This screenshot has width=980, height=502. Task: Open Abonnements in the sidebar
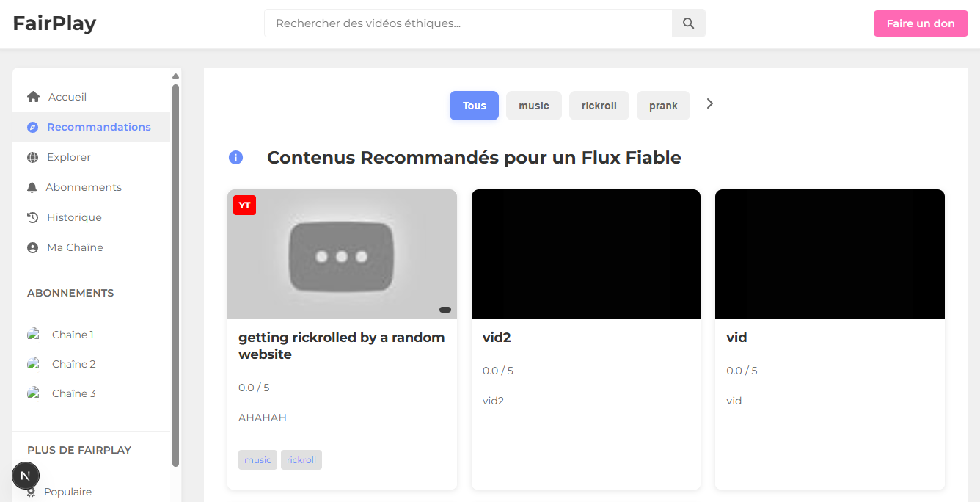[91, 187]
